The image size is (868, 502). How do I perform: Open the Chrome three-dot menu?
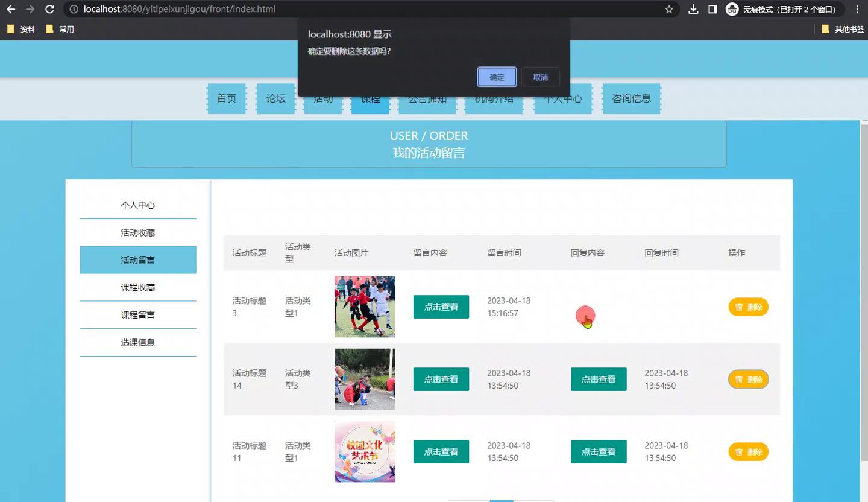click(x=857, y=9)
